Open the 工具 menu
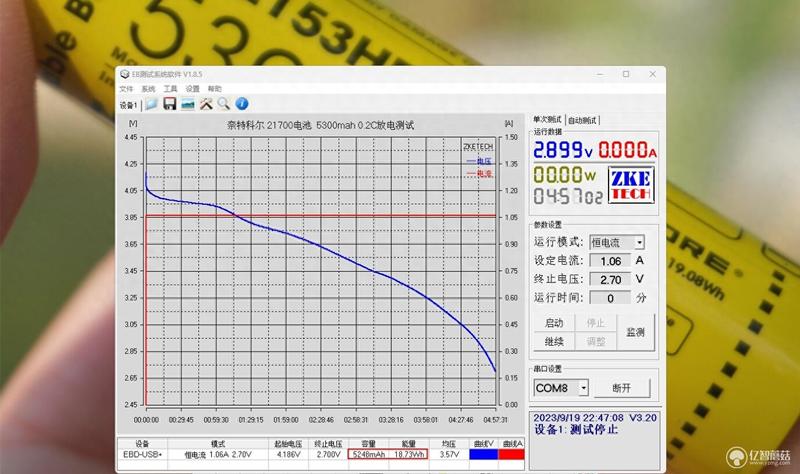This screenshot has width=800, height=474. coord(170,89)
